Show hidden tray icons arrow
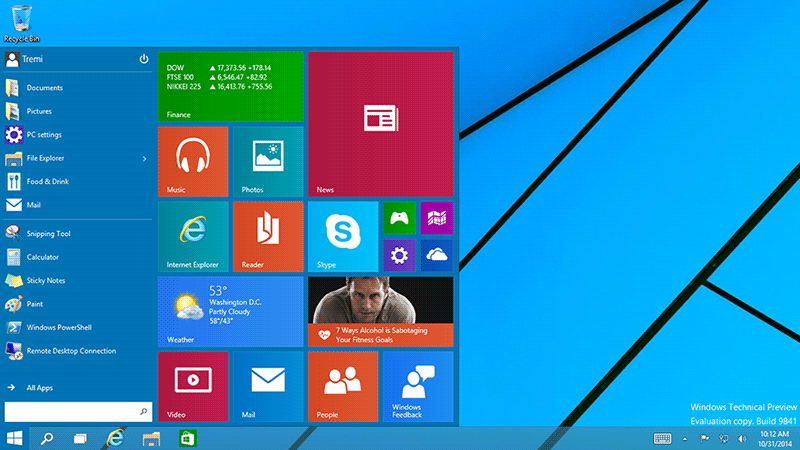 click(x=685, y=439)
